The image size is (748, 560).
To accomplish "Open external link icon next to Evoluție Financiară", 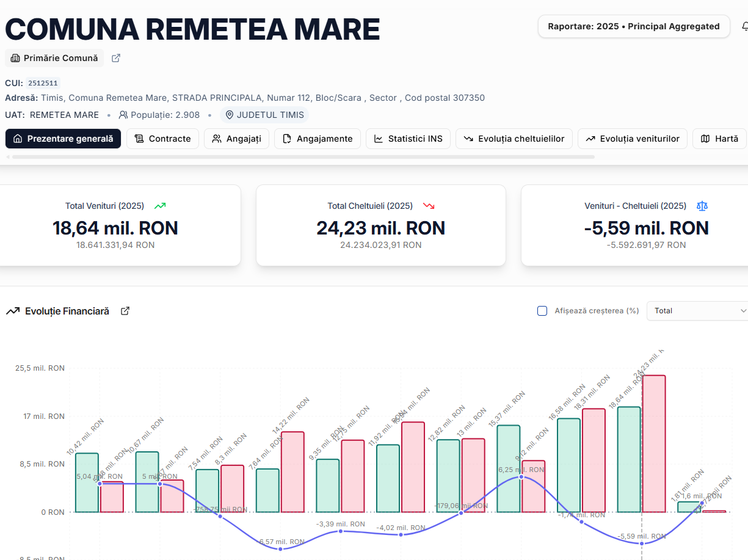I will (x=125, y=311).
